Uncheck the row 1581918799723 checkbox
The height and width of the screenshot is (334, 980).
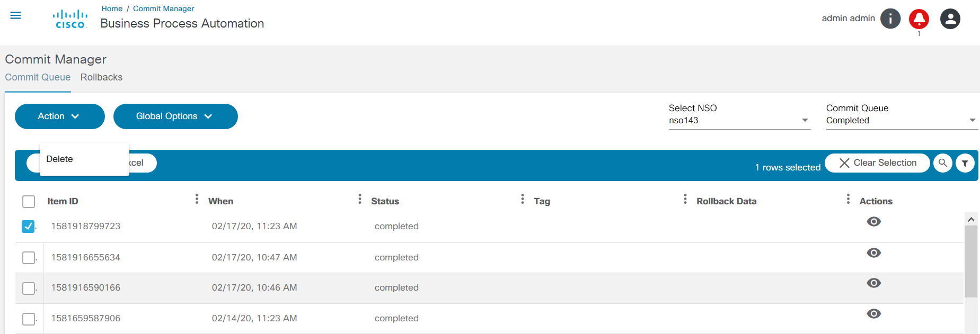pos(29,227)
